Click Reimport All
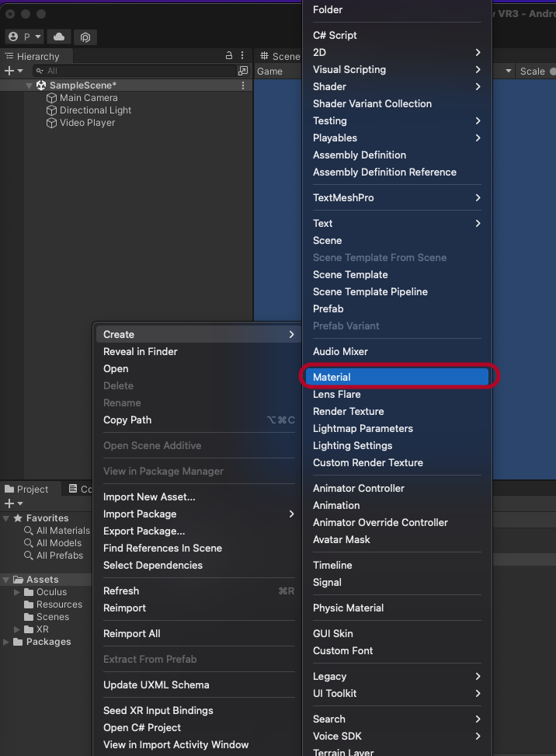556x756 pixels. [199, 633]
